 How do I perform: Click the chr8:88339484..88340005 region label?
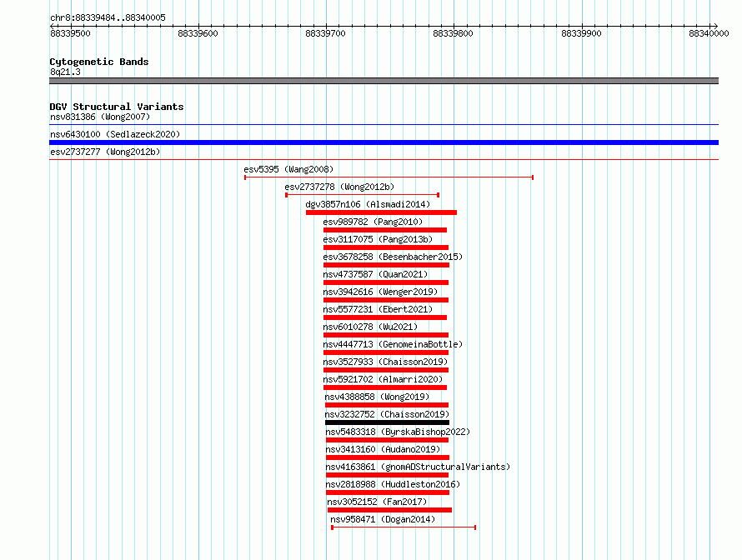108,17
